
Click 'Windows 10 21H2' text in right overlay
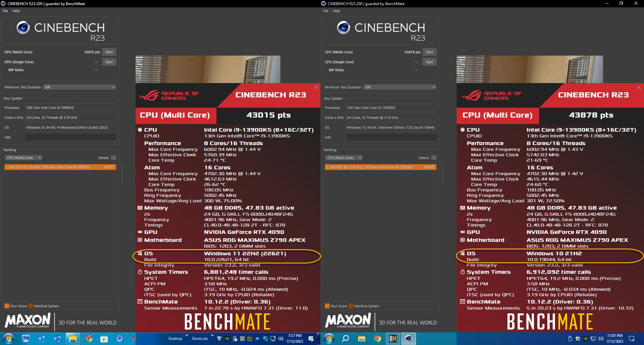click(554, 254)
